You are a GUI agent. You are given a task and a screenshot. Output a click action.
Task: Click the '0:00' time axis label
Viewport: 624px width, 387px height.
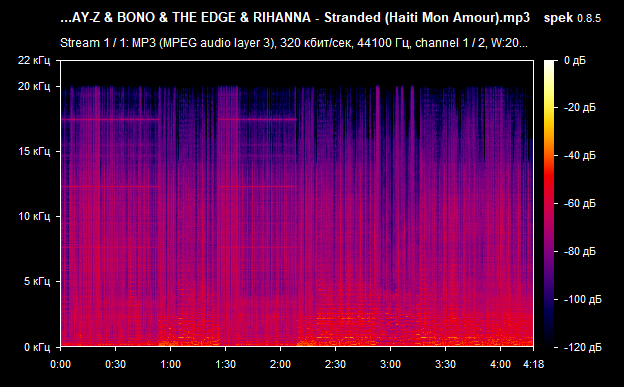pos(60,364)
